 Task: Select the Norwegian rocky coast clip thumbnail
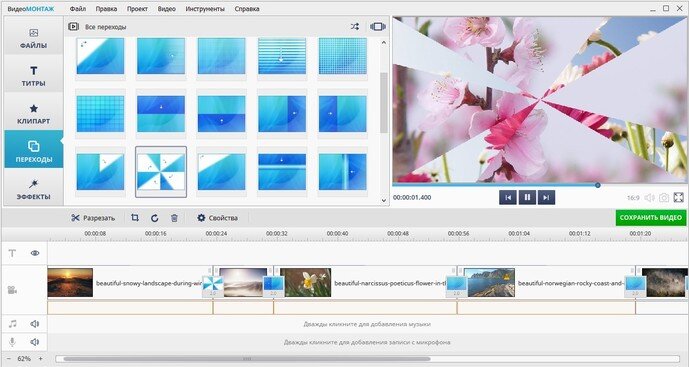490,283
